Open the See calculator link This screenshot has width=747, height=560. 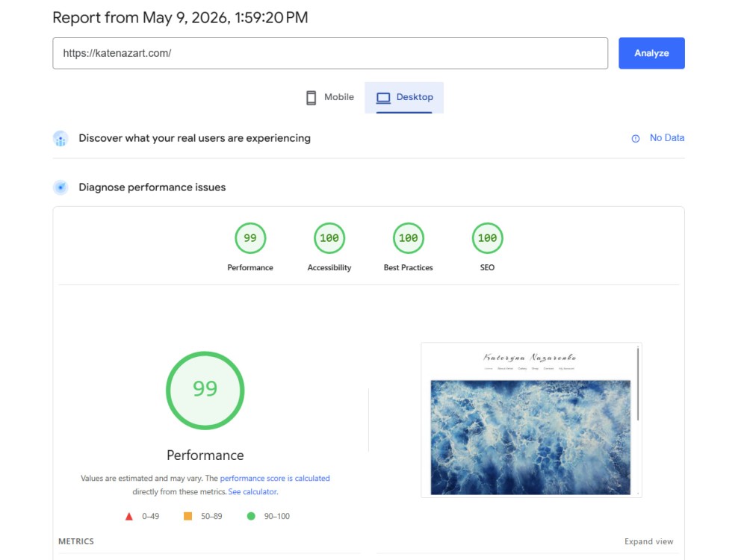pyautogui.click(x=253, y=491)
